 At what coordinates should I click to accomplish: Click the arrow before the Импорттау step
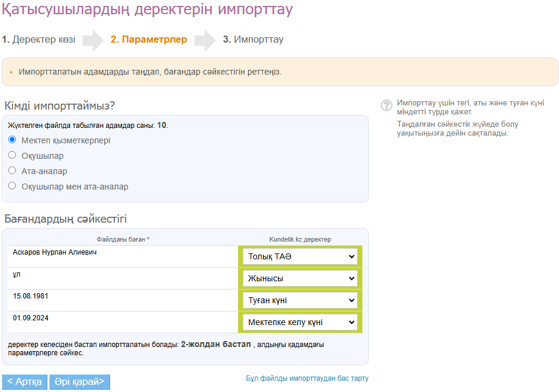[x=205, y=40]
